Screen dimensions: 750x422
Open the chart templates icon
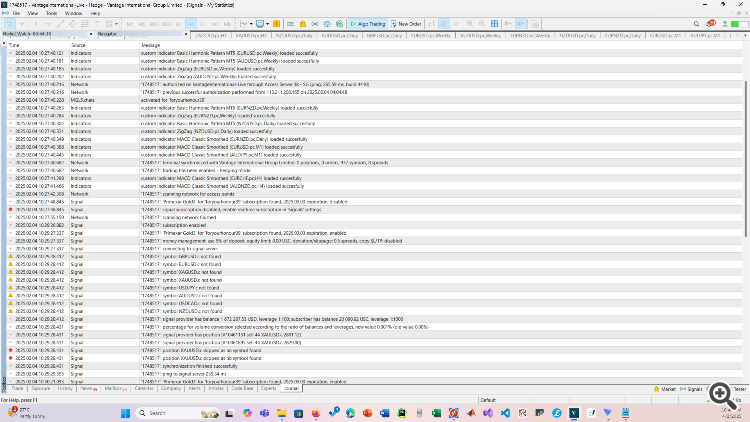260,24
